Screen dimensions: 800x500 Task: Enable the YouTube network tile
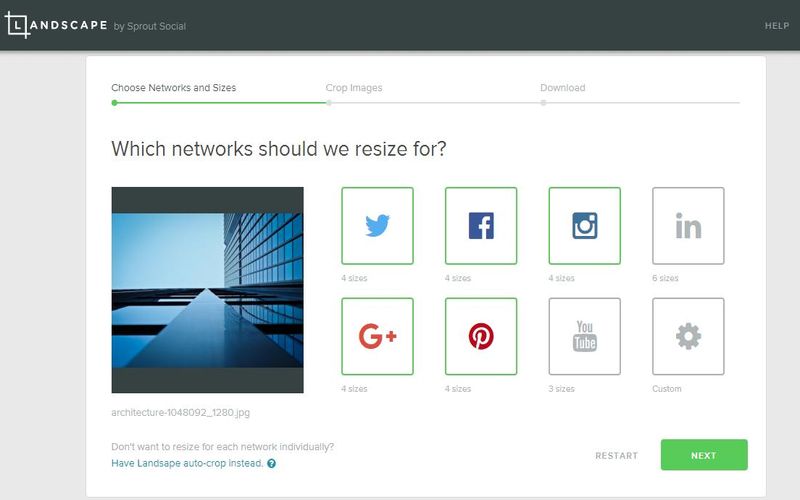[584, 336]
